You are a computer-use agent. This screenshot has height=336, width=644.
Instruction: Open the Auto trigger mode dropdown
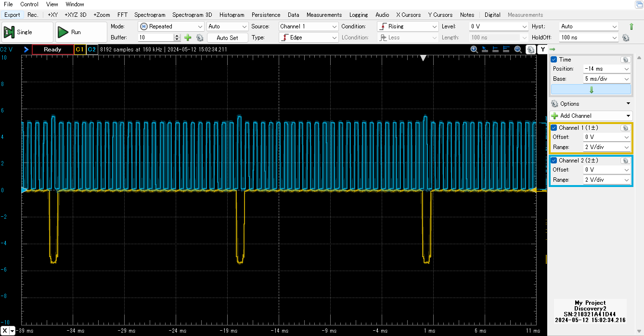[x=228, y=26]
